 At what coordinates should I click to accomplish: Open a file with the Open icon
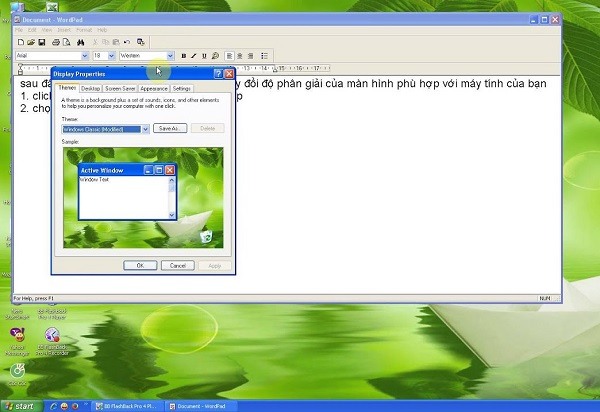(x=31, y=42)
